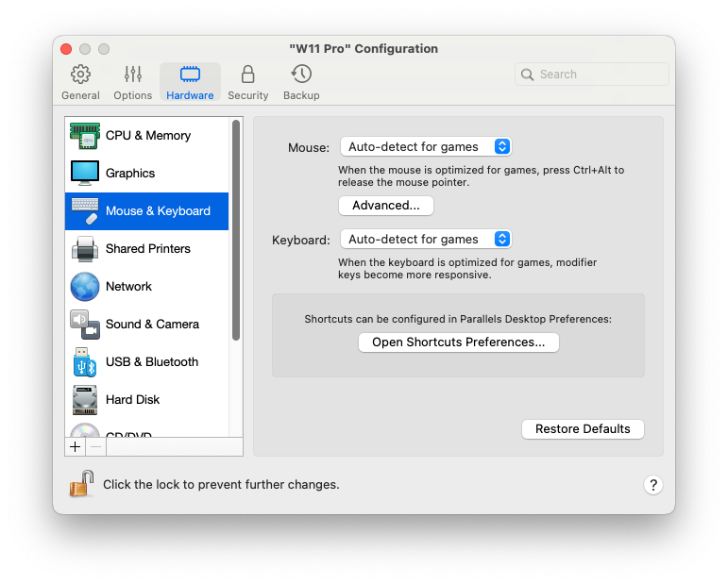Screen dimensions: 728x584
Task: Expand the Keyboard mode dropdown
Action: (425, 240)
